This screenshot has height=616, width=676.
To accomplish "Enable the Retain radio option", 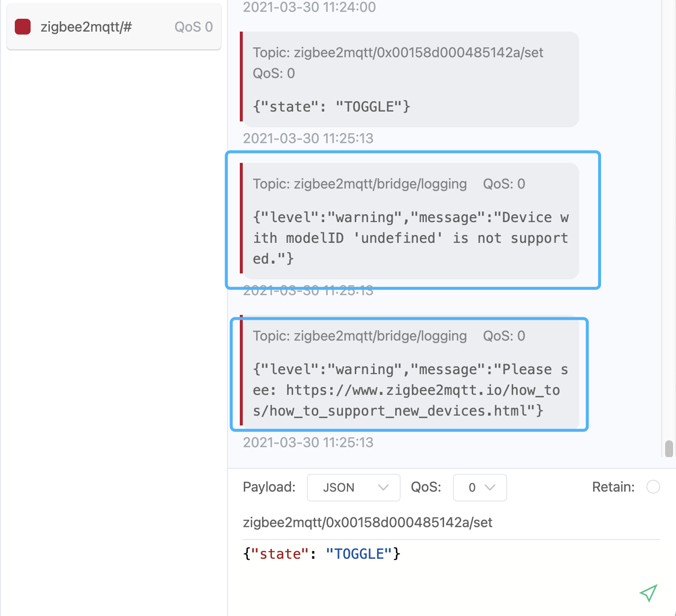I will [653, 487].
